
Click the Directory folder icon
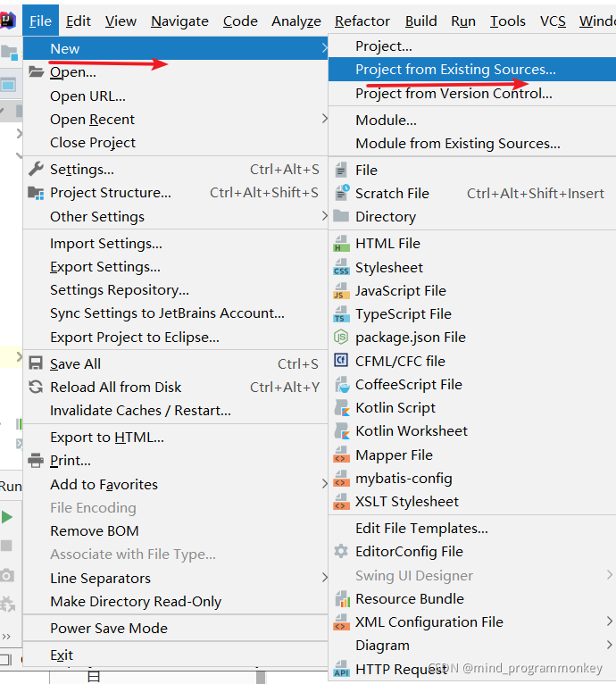341,215
